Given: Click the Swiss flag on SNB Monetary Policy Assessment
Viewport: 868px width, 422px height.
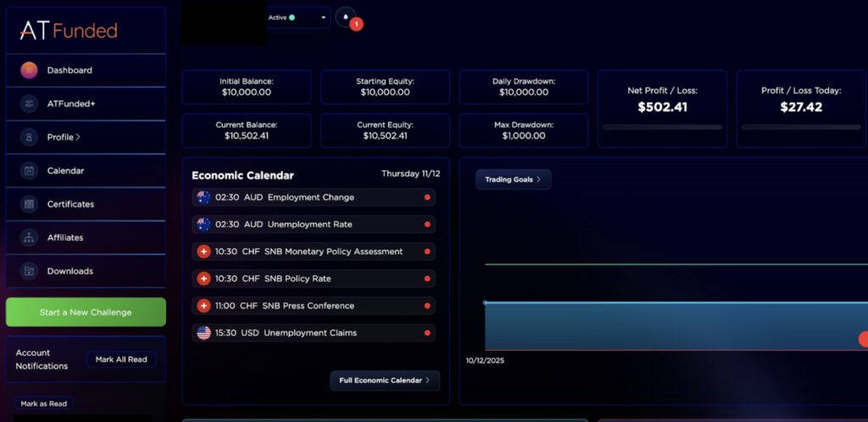Looking at the screenshot, I should click(x=203, y=252).
